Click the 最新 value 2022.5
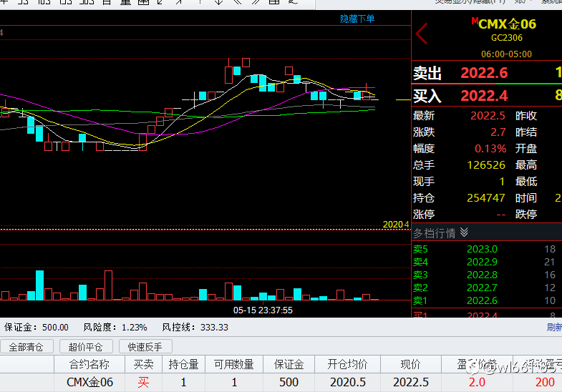562x392 pixels. click(488, 116)
